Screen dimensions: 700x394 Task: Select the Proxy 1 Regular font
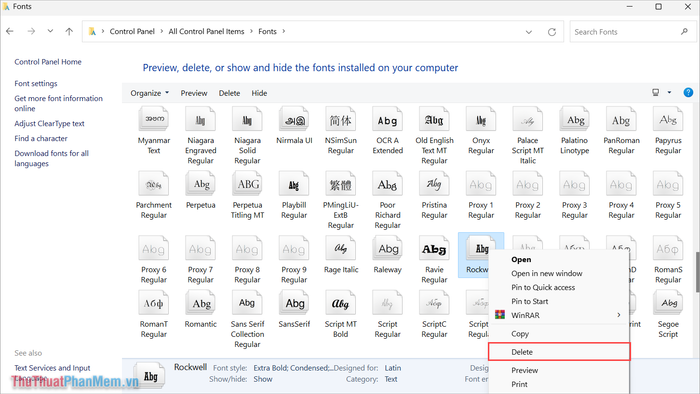[x=481, y=195]
